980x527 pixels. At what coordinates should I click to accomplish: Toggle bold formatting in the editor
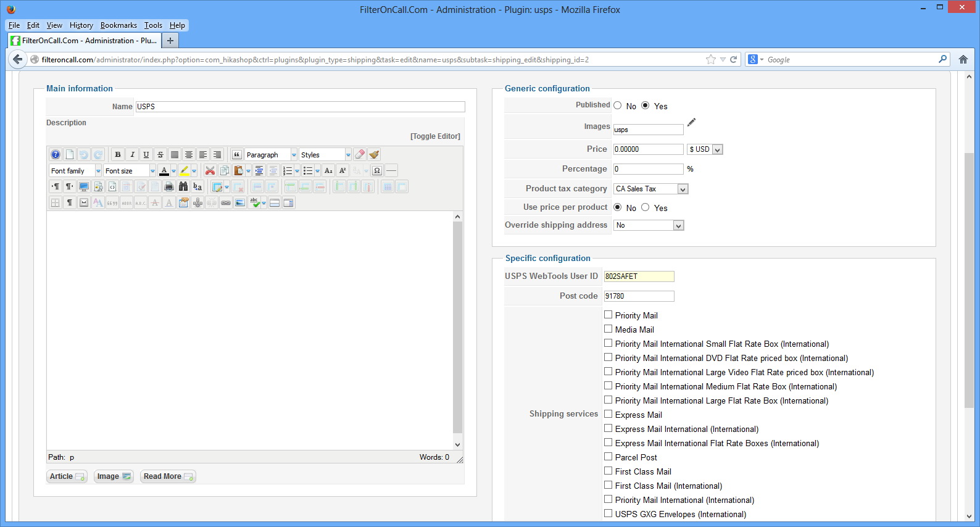coord(117,155)
